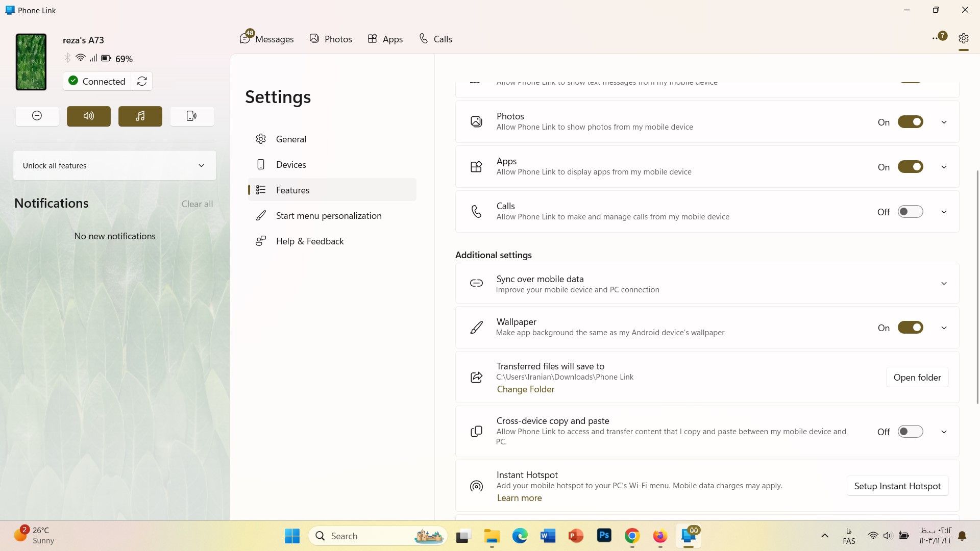Open Help & Feedback section
980x551 pixels.
(332, 241)
